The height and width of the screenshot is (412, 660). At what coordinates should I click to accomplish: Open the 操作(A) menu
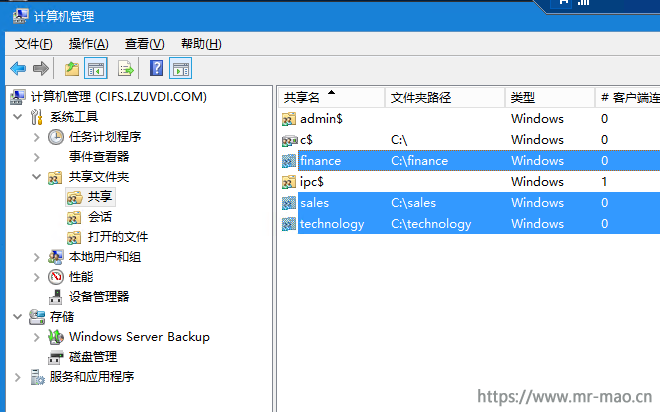click(88, 44)
